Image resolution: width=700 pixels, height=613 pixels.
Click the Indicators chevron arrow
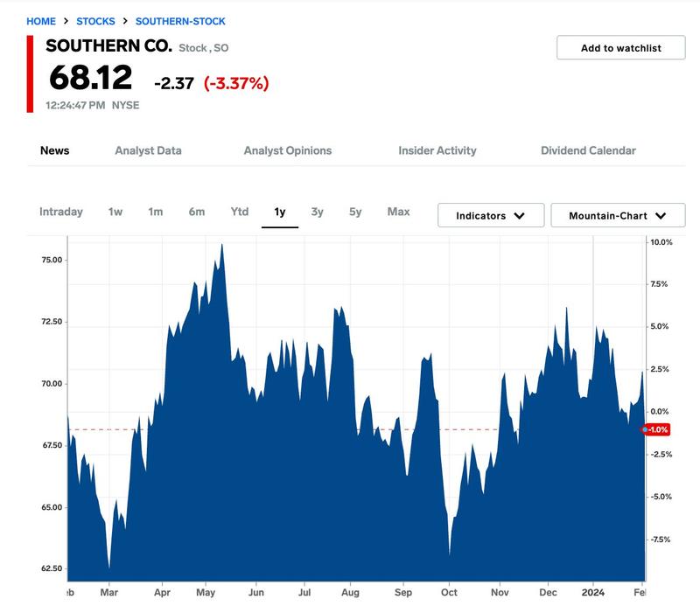pyautogui.click(x=519, y=216)
